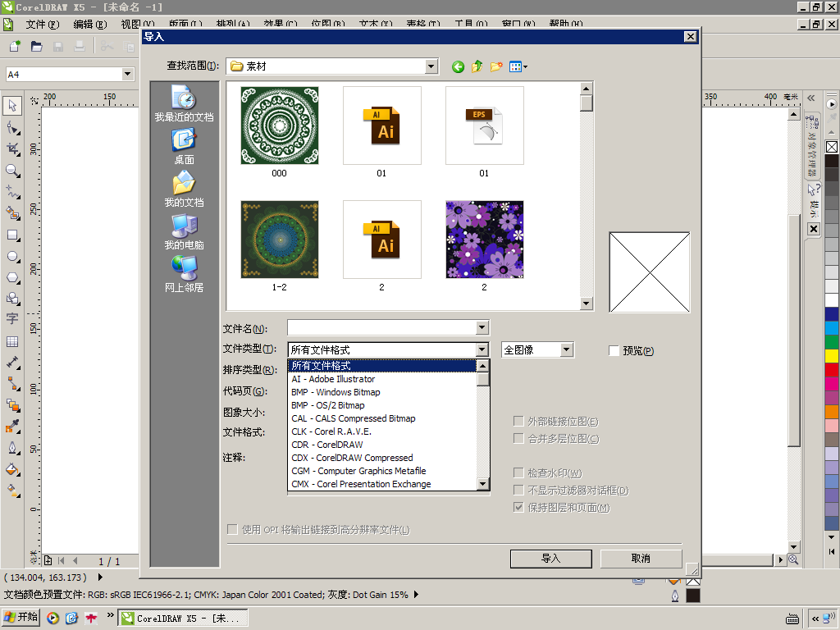Expand the document color profile arrow
The height and width of the screenshot is (630, 840).
(x=416, y=595)
